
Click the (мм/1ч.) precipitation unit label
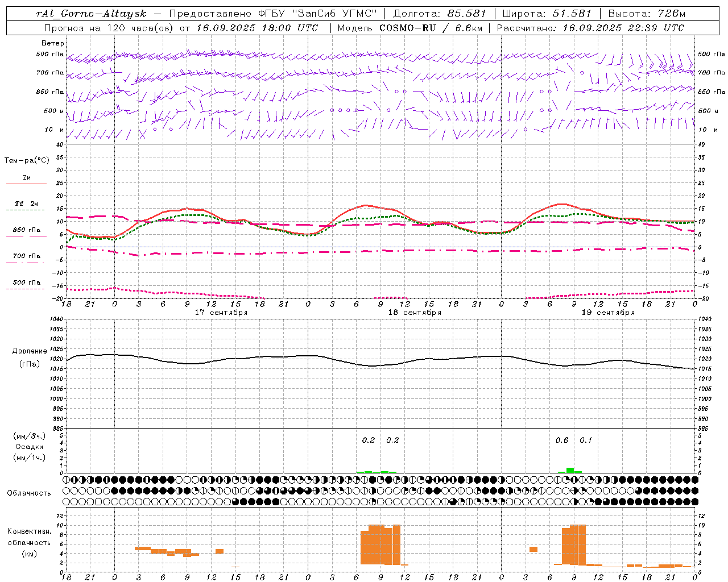[x=30, y=458]
